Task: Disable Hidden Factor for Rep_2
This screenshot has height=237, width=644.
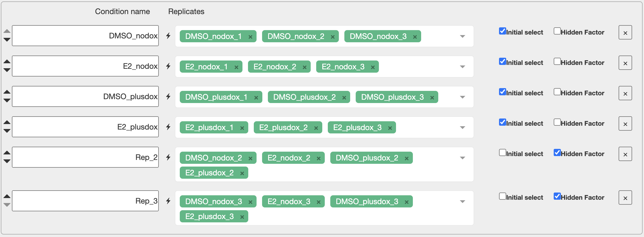Action: pos(557,152)
